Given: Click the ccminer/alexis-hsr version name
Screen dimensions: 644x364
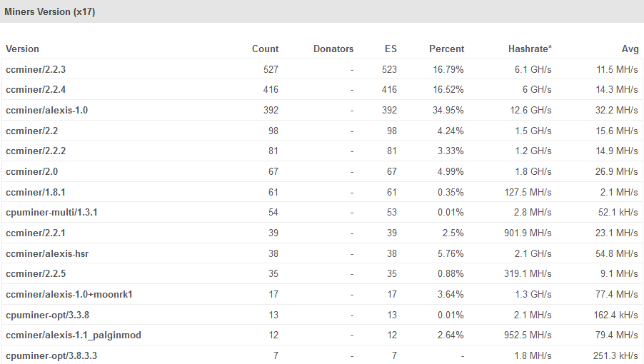Looking at the screenshot, I should (x=47, y=254).
